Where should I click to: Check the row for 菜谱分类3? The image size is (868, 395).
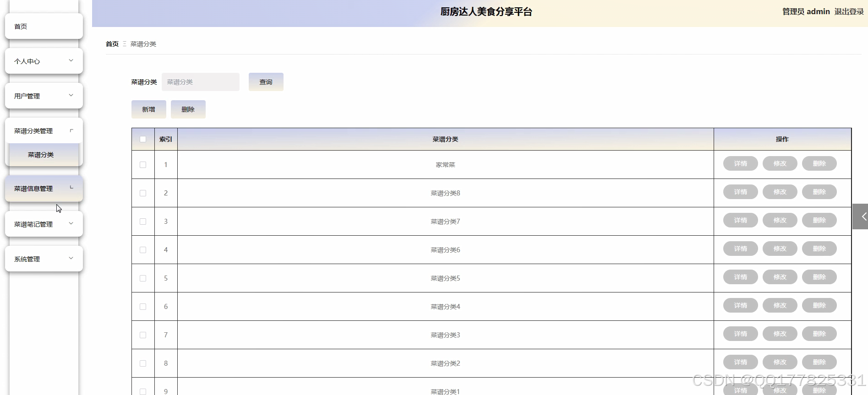143,335
